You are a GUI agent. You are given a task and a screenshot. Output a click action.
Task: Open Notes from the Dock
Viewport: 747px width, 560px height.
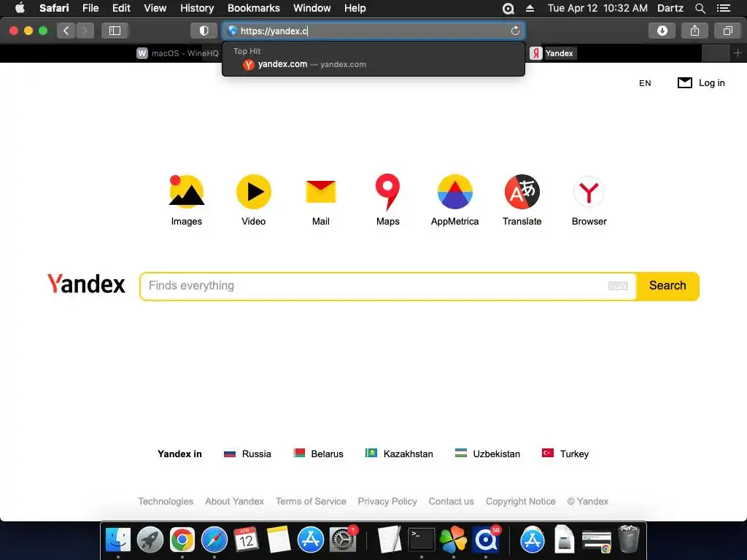(278, 540)
